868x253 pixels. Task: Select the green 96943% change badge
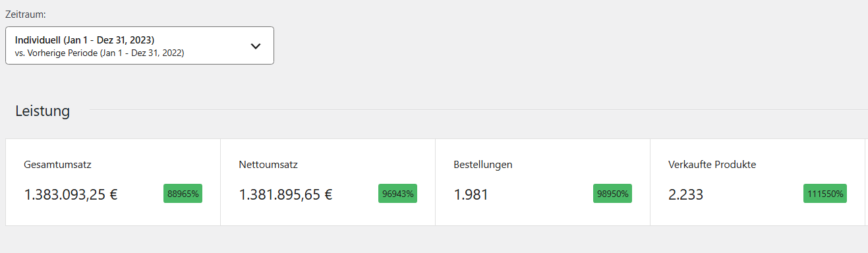[397, 194]
